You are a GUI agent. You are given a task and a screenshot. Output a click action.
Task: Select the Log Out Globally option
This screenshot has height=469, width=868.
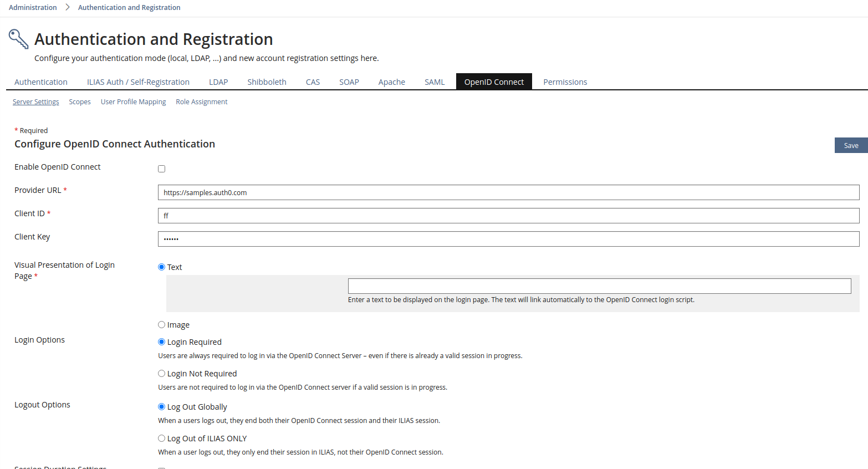[x=162, y=407]
